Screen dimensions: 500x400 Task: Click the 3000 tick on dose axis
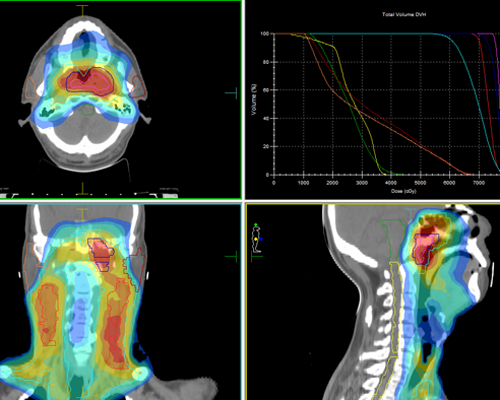[x=362, y=183]
